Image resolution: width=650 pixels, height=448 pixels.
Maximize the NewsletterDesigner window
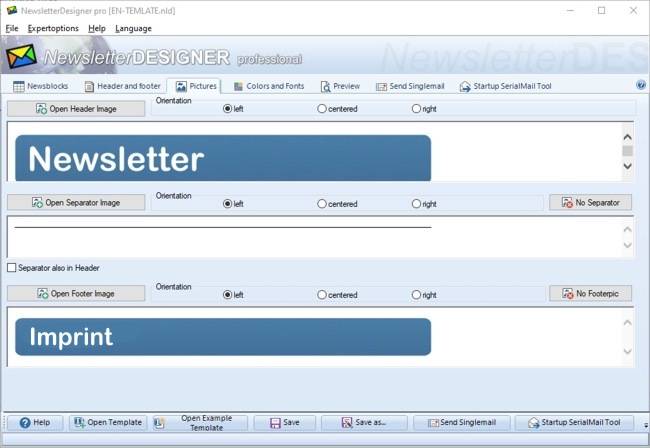click(x=601, y=10)
